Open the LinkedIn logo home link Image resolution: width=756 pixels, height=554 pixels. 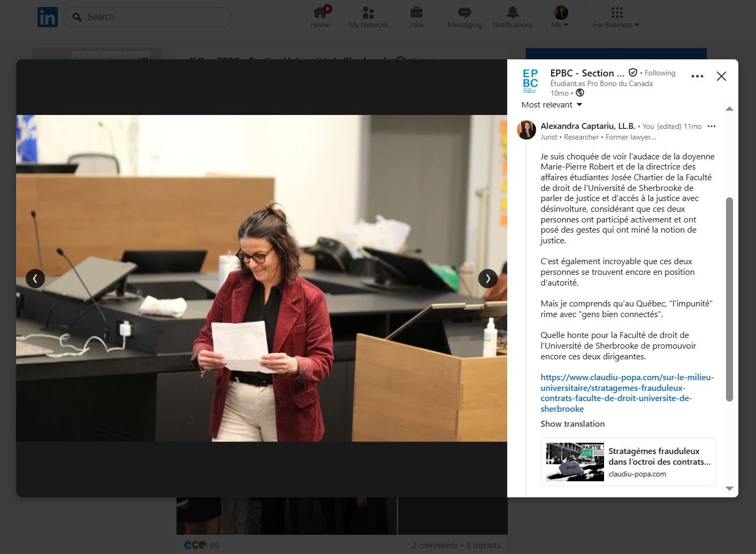click(48, 17)
